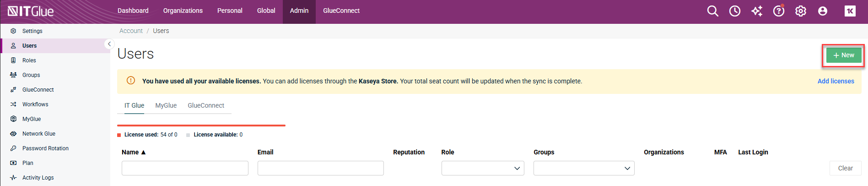The width and height of the screenshot is (868, 186).
Task: Click the recent history clock icon
Action: [x=734, y=11]
